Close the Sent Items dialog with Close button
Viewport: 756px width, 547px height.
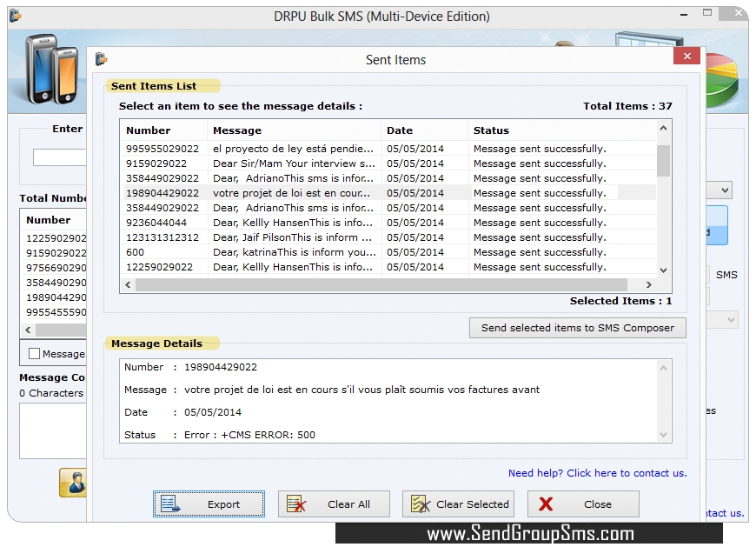tap(583, 504)
